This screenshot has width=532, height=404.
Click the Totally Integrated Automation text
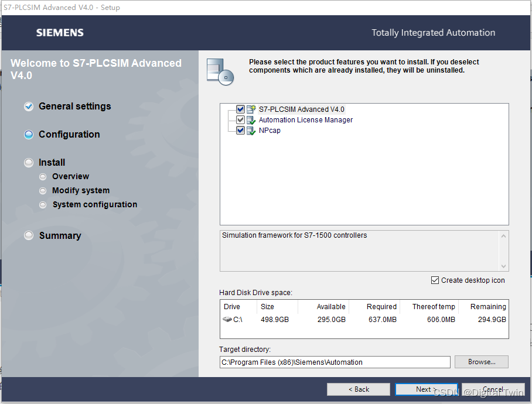pos(433,33)
